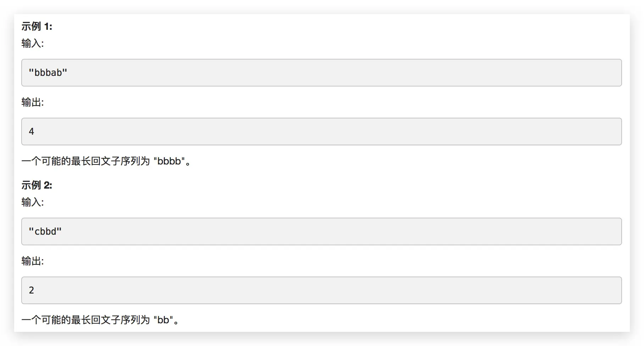Click the "bbbab" input string

pyautogui.click(x=48, y=73)
